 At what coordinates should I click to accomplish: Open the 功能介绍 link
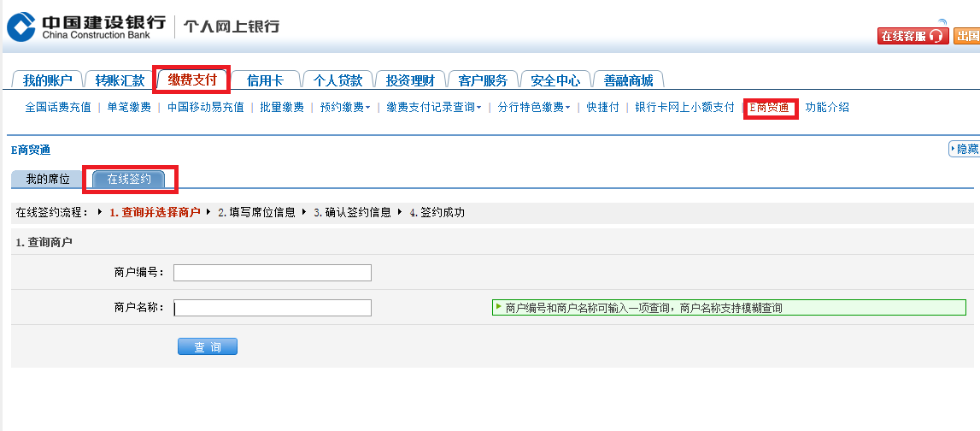pos(827,108)
